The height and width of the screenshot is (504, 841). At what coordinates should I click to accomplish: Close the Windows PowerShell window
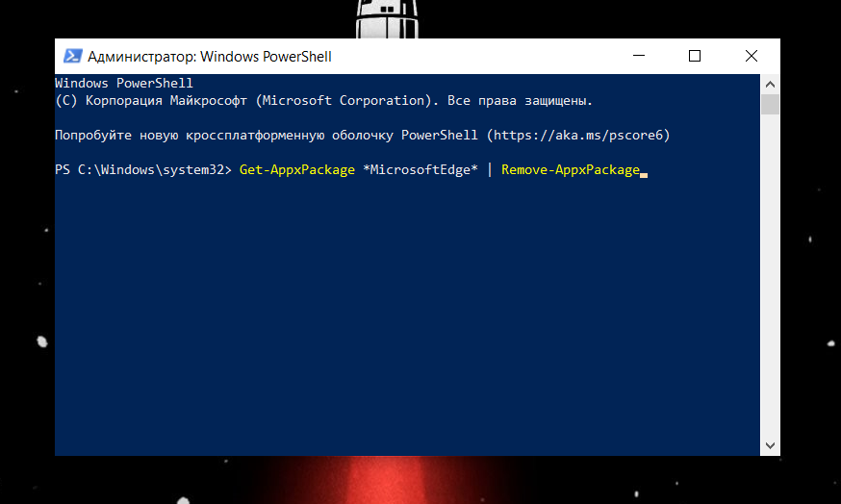[752, 56]
